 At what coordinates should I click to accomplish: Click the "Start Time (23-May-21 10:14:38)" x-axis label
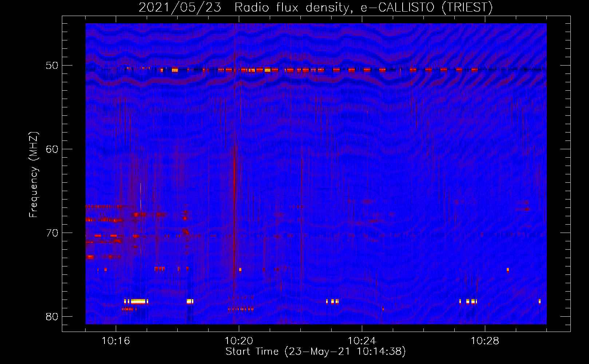(316, 352)
